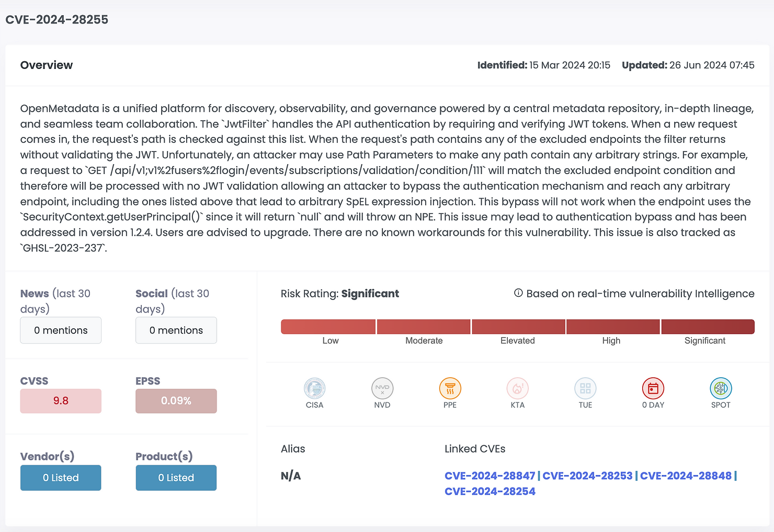Image resolution: width=774 pixels, height=532 pixels.
Task: Click the Vendor(s) 0 Listed button
Action: click(x=61, y=478)
